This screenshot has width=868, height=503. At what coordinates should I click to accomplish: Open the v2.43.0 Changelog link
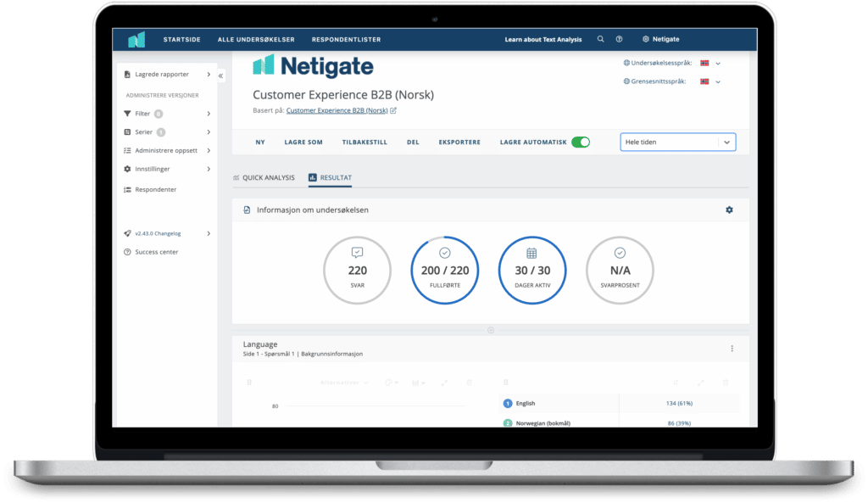point(158,233)
